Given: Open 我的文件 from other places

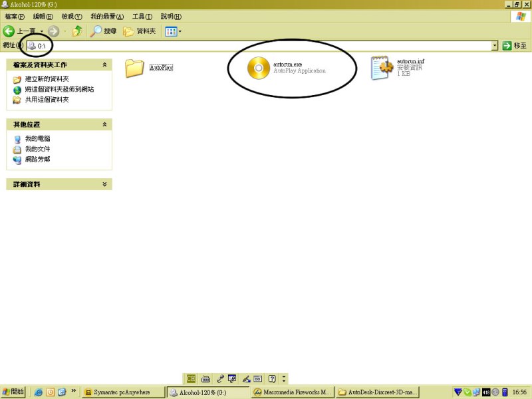Looking at the screenshot, I should tap(37, 148).
